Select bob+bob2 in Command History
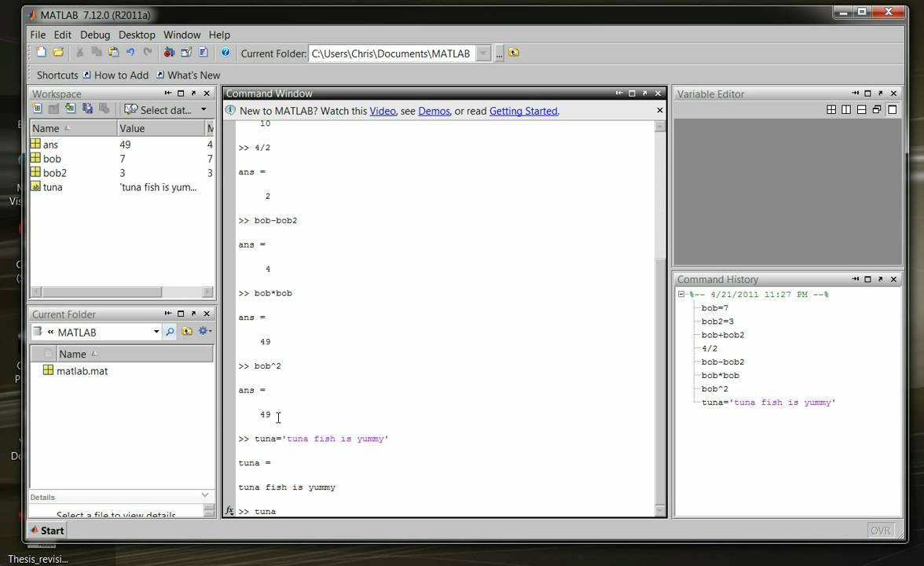The image size is (924, 566). pyautogui.click(x=723, y=335)
